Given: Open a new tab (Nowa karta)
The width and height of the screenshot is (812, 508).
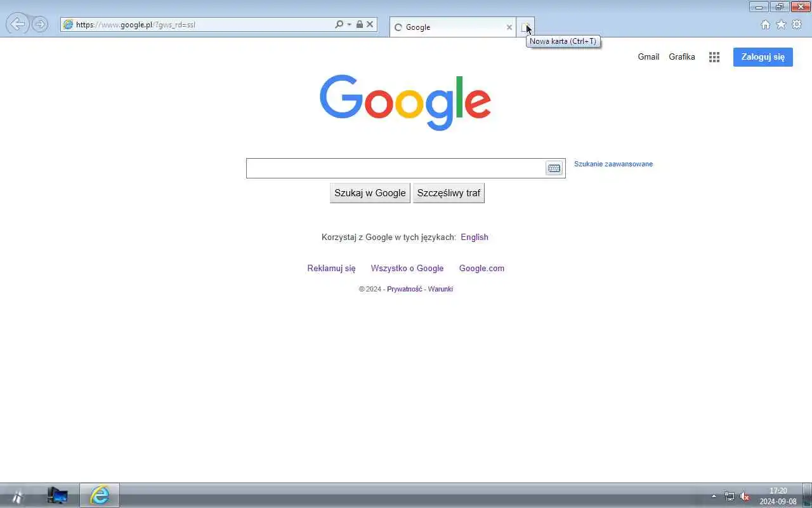Looking at the screenshot, I should coord(525,27).
